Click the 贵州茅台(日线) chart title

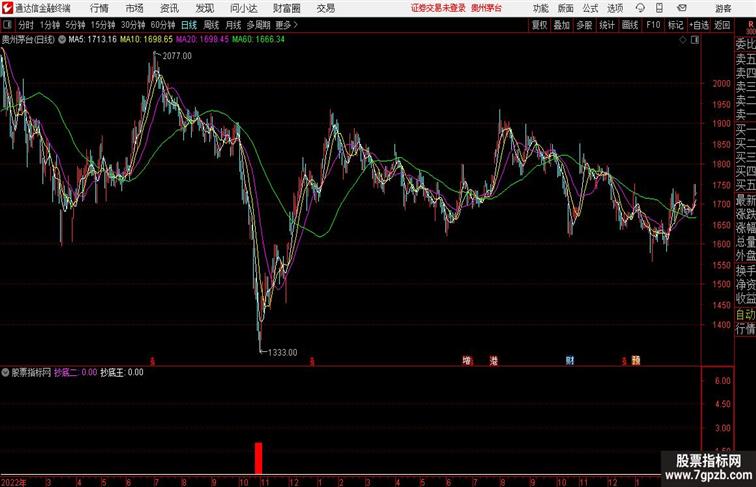[28, 40]
